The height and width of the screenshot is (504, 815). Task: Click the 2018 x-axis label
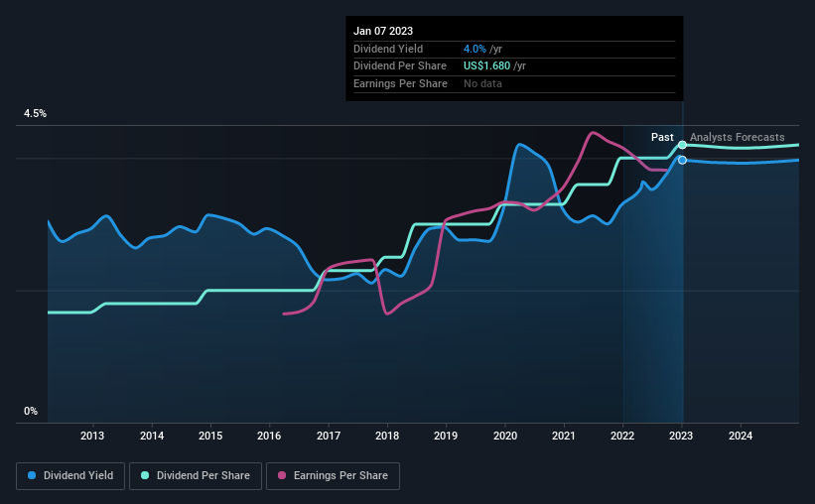point(387,436)
